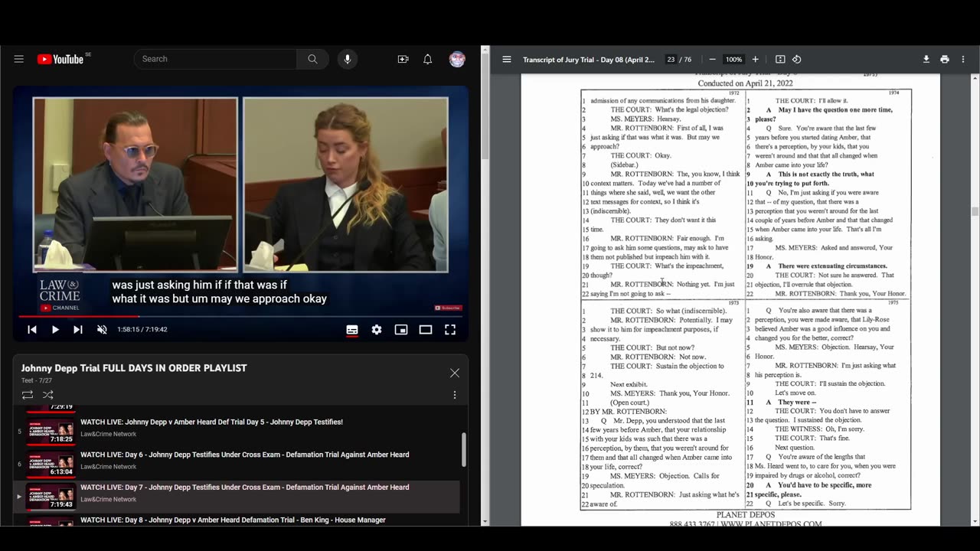Seek on the red video progress bar
Image resolution: width=980 pixels, height=551 pixels.
pyautogui.click(x=240, y=316)
